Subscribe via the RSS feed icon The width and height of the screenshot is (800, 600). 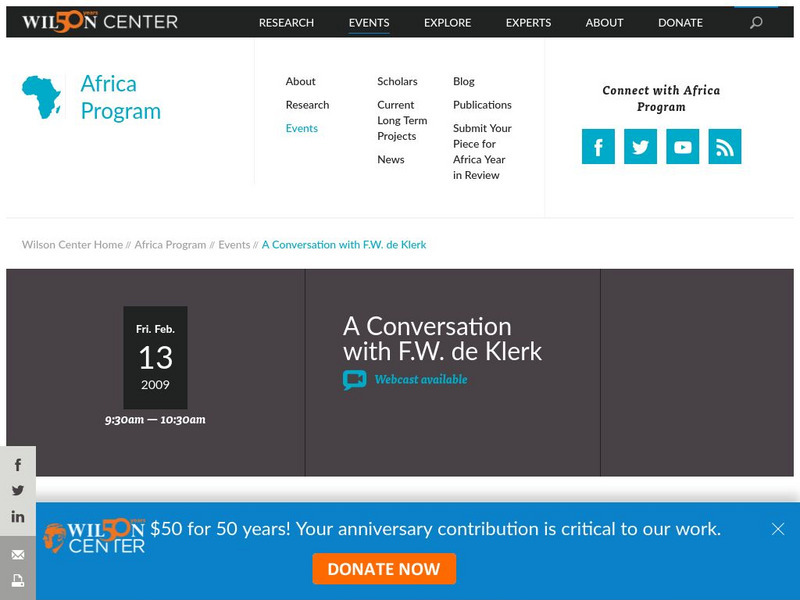click(724, 146)
